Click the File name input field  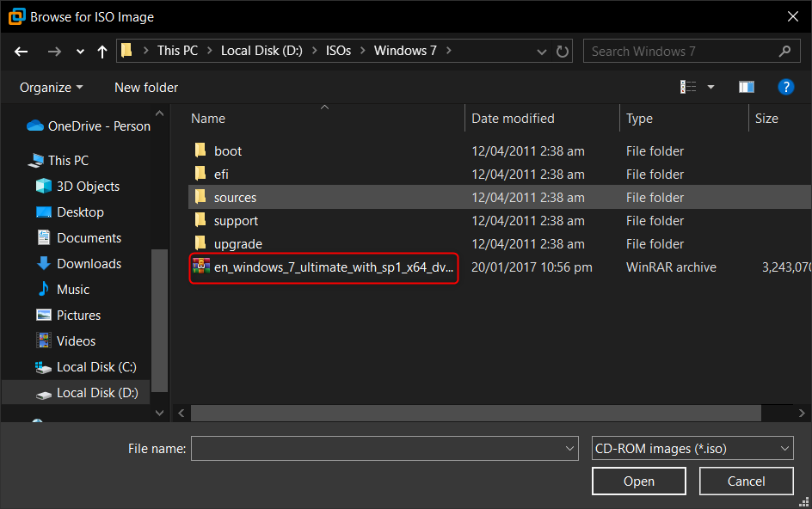[x=384, y=449]
